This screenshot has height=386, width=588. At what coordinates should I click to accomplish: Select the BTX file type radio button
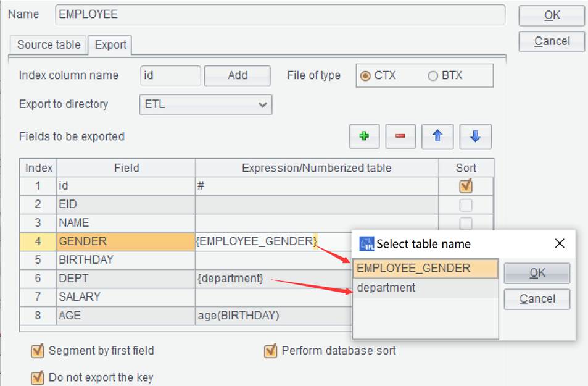click(x=433, y=76)
